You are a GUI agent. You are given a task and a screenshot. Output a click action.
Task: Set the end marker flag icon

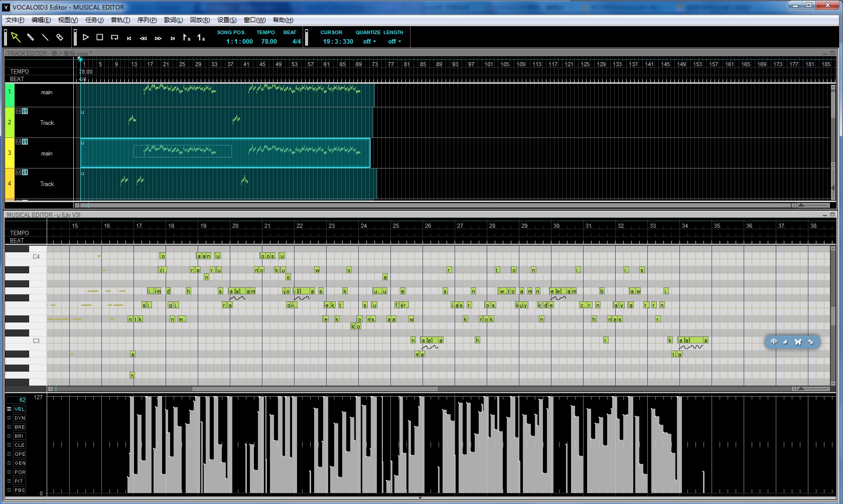201,37
